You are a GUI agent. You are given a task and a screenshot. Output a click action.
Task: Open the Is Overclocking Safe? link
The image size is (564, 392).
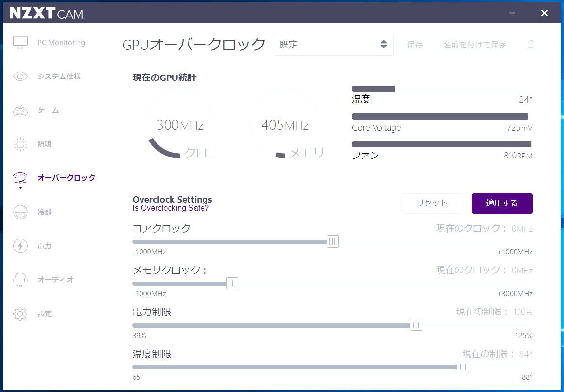pos(171,208)
